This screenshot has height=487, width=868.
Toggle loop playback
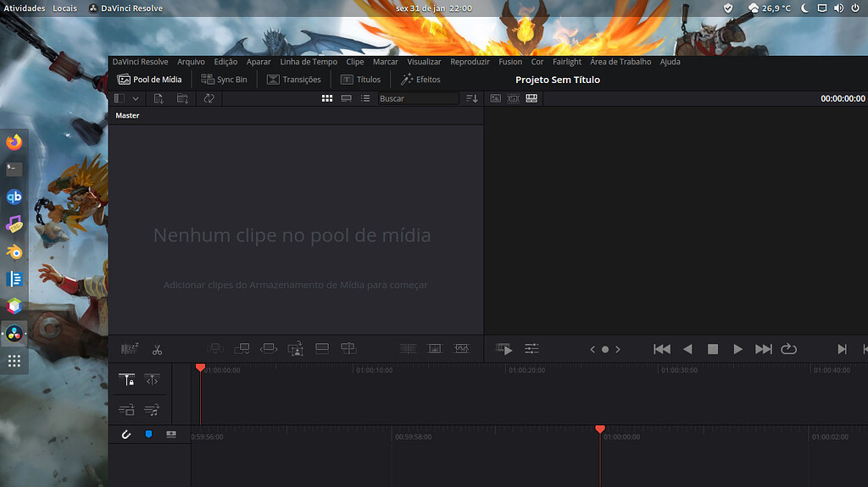coord(788,349)
